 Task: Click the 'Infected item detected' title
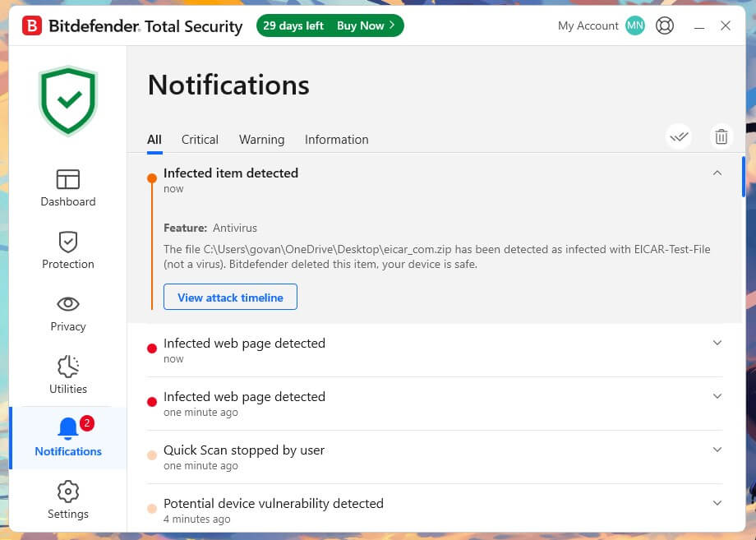pos(230,173)
